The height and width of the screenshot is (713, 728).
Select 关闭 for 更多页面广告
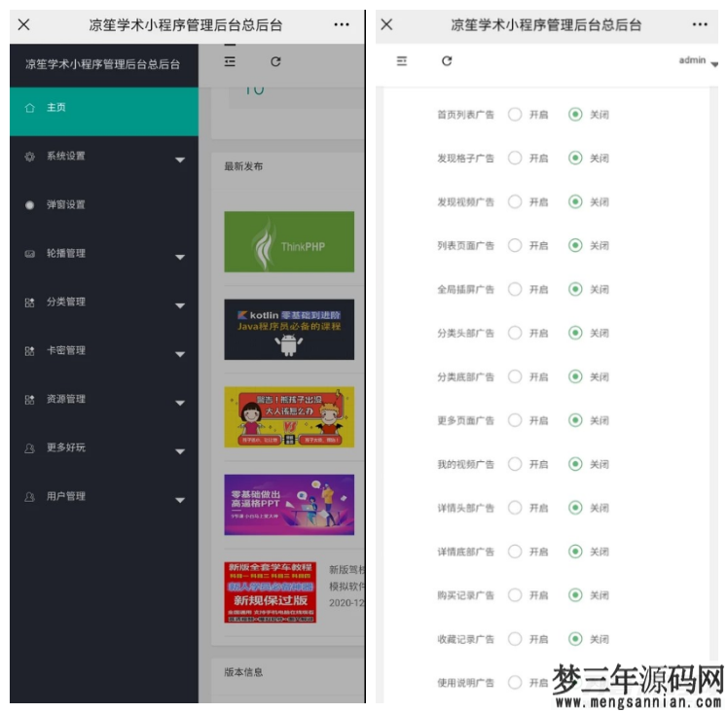coord(575,420)
